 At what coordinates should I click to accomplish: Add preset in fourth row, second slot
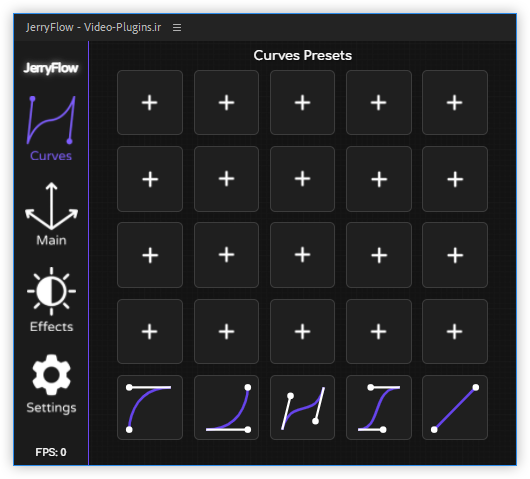(226, 331)
